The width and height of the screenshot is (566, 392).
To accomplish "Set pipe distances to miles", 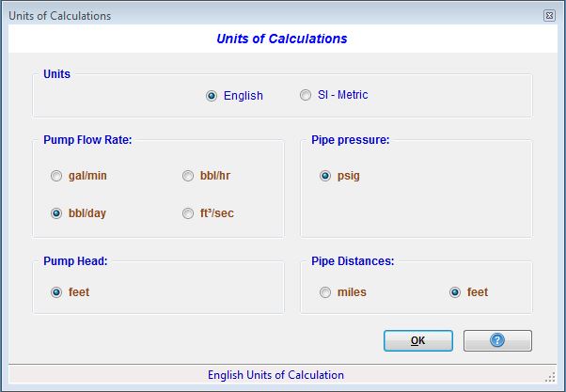I will tap(325, 292).
